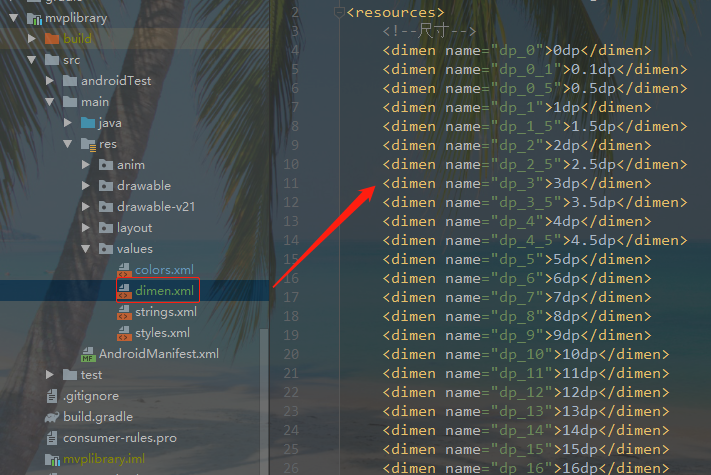Expand the build folder
The image size is (711, 475).
click(x=32, y=39)
